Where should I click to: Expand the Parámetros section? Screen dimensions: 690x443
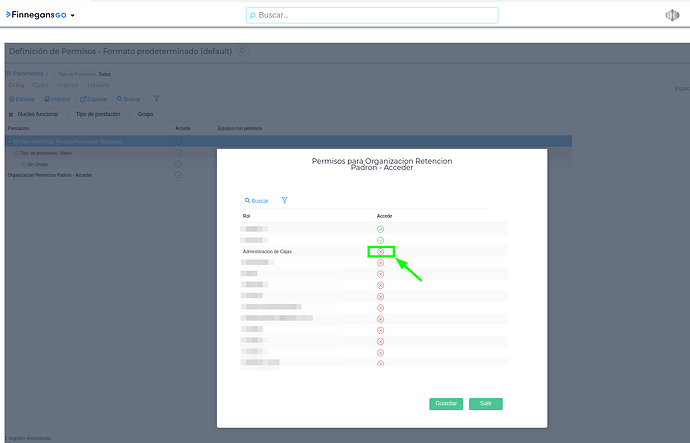29,74
